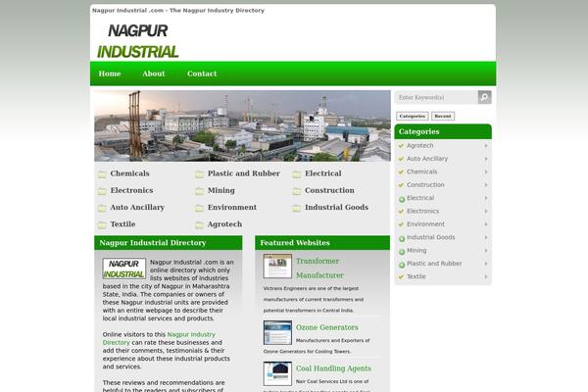Image resolution: width=588 pixels, height=392 pixels.
Task: Click the folder icon beside Mining
Action: tap(200, 191)
